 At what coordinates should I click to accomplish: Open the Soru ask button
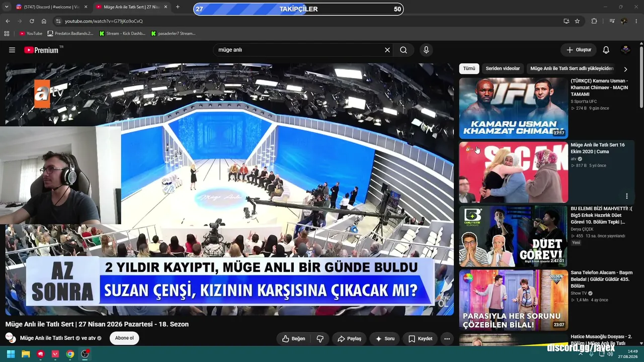pyautogui.click(x=385, y=339)
